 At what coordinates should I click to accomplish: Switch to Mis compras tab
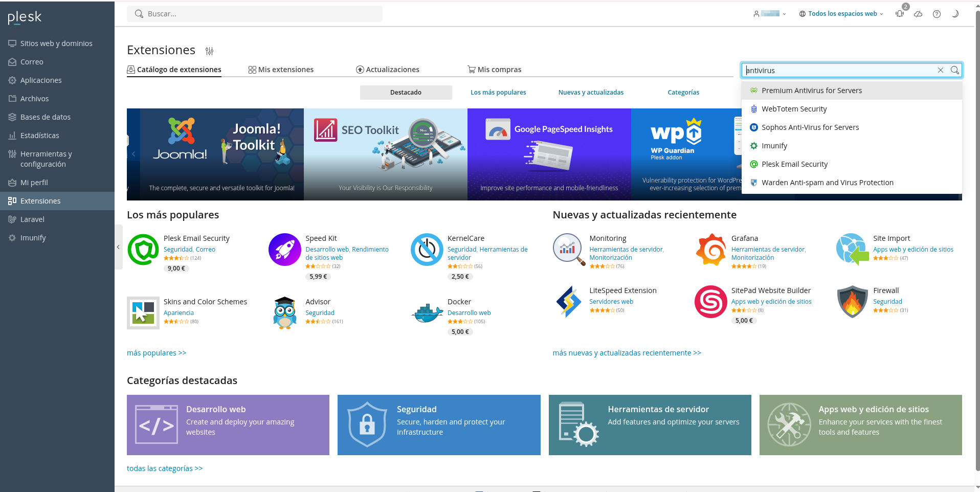(x=495, y=70)
